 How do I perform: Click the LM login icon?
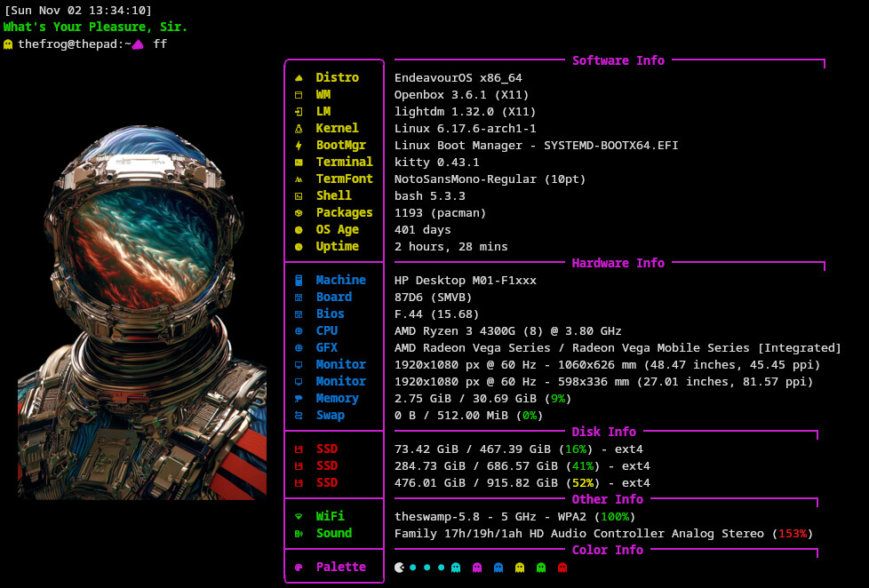click(x=299, y=112)
